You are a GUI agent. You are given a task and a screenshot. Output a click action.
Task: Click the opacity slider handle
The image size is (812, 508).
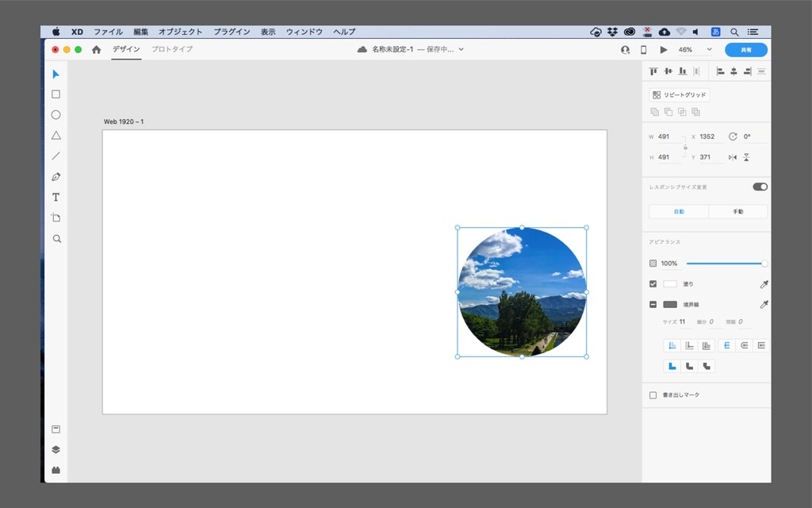click(764, 264)
